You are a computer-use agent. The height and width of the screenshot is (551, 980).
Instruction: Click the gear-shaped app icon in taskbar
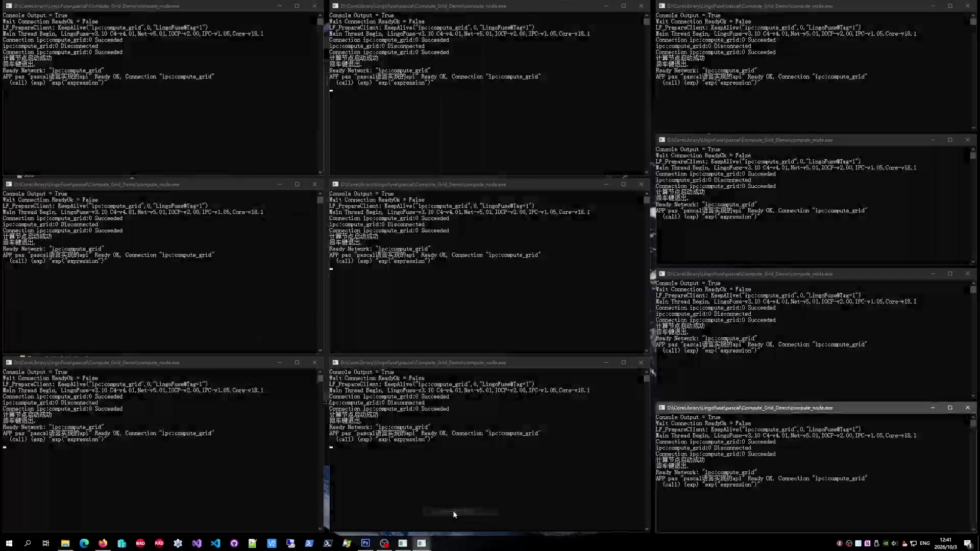click(178, 543)
